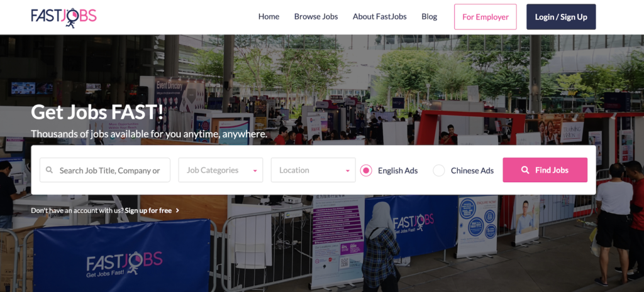This screenshot has height=292, width=644.
Task: Open the Location dropdown
Action: click(313, 170)
